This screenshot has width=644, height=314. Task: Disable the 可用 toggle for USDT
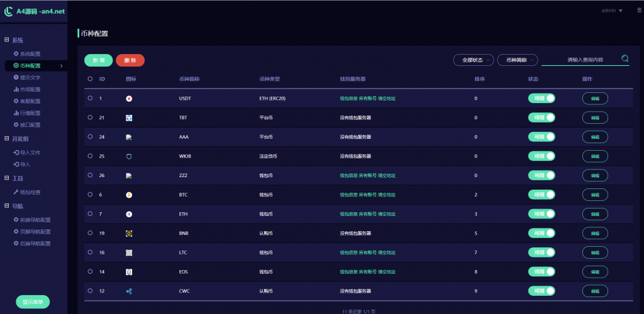[541, 99]
